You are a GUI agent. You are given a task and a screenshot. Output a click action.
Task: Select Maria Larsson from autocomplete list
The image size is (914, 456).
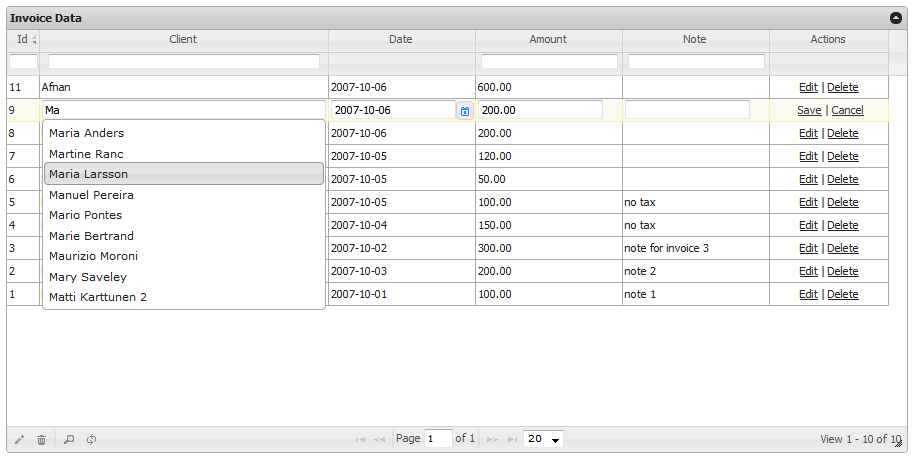pyautogui.click(x=184, y=174)
